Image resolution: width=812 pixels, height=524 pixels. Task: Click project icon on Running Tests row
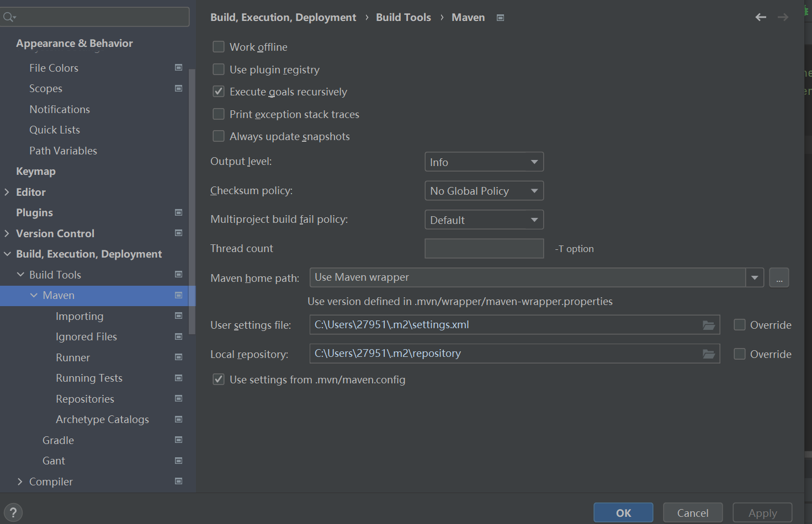click(x=178, y=378)
